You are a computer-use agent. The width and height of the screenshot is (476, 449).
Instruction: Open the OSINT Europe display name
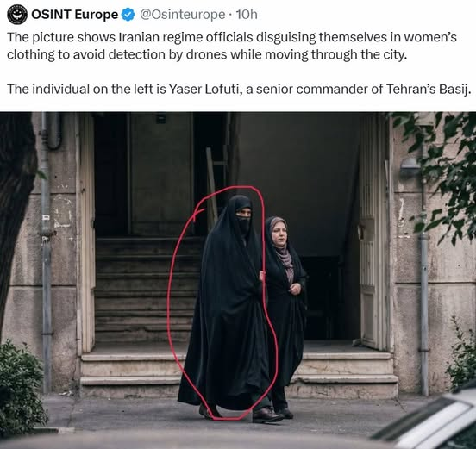pos(75,15)
